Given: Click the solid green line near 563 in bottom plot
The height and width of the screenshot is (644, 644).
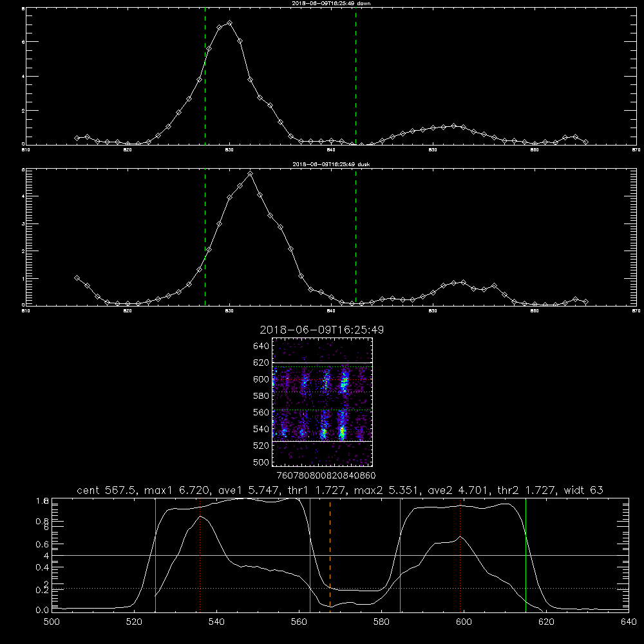Looking at the screenshot, I should [x=310, y=555].
